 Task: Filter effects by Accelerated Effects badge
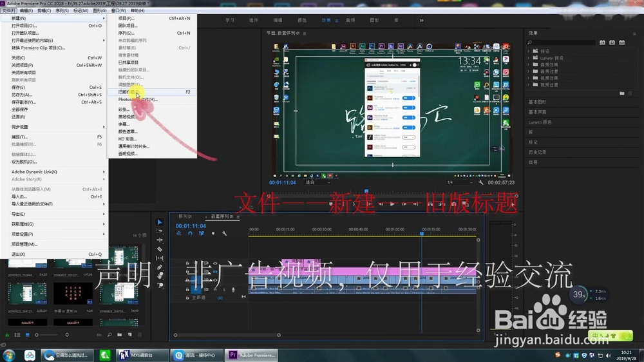[x=602, y=43]
